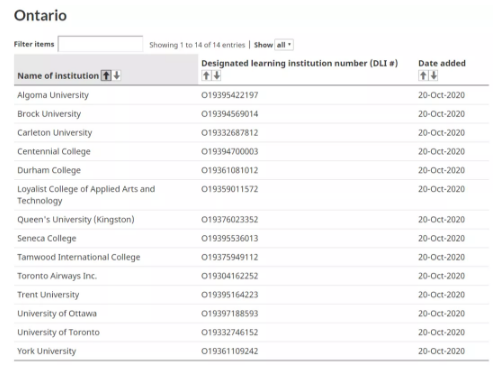The height and width of the screenshot is (374, 499).
Task: Select the Carleton University row
Action: click(x=251, y=133)
